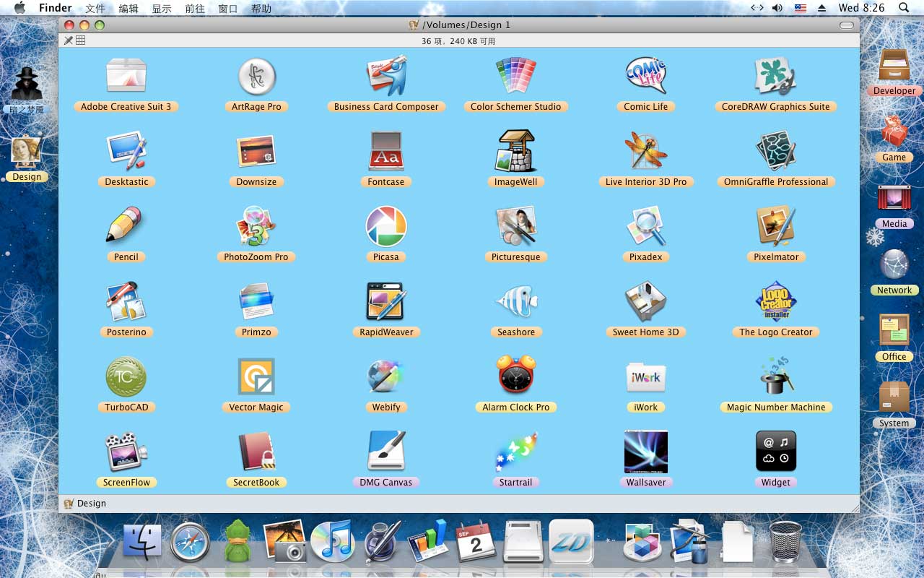Select the Seashore fish icon
924x578 pixels.
point(516,301)
